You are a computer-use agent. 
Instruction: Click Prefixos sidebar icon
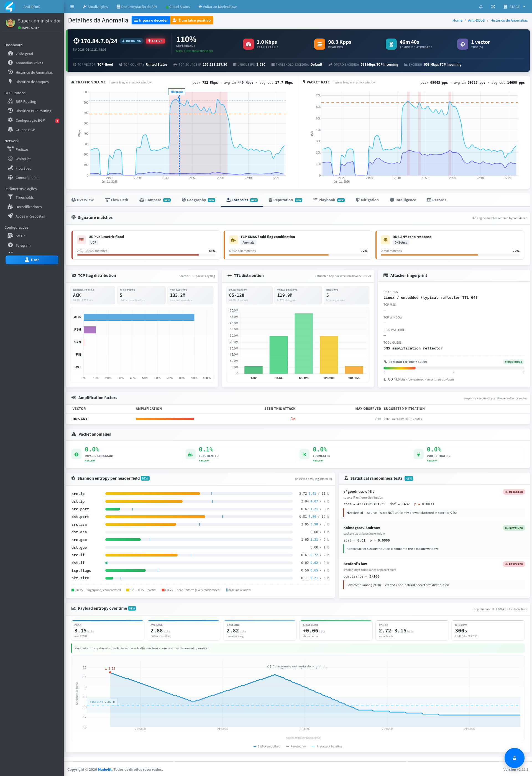tap(10, 149)
